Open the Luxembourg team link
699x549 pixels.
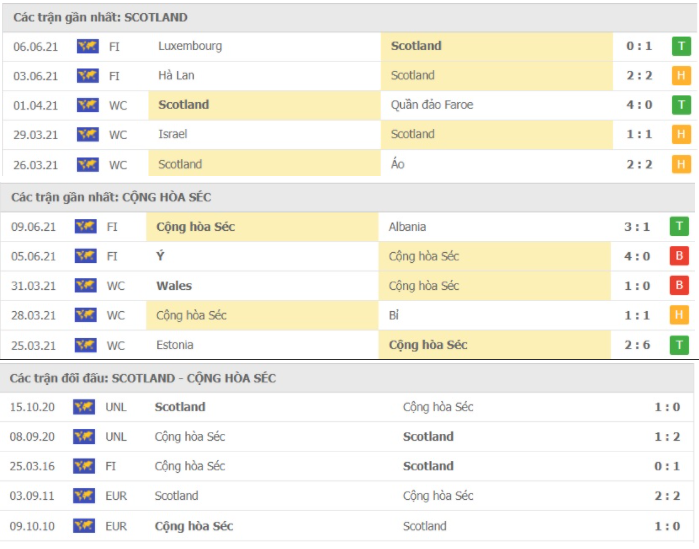190,46
